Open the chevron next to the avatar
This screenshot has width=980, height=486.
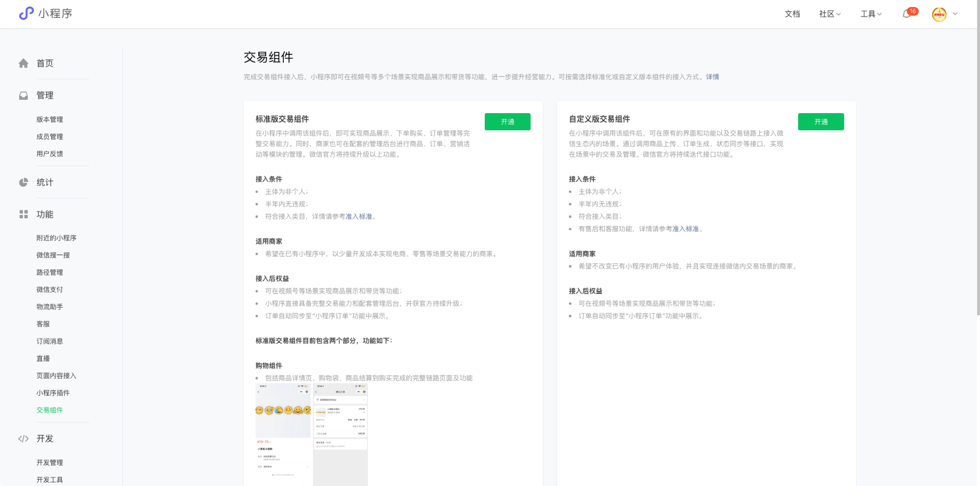tap(954, 14)
